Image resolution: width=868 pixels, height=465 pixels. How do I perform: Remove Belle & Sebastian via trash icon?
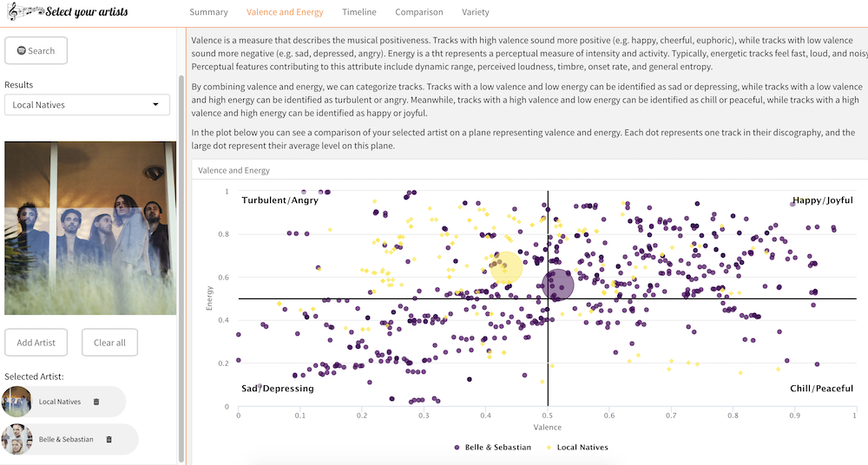click(108, 439)
